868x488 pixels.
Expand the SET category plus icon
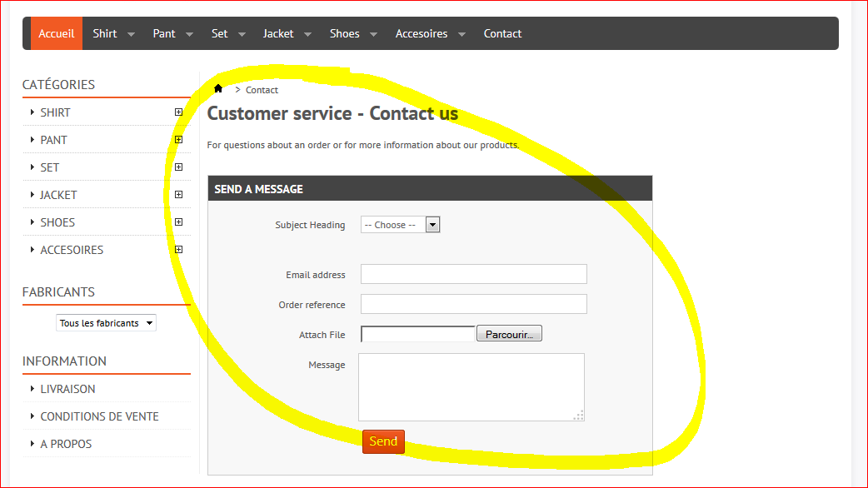tap(179, 167)
